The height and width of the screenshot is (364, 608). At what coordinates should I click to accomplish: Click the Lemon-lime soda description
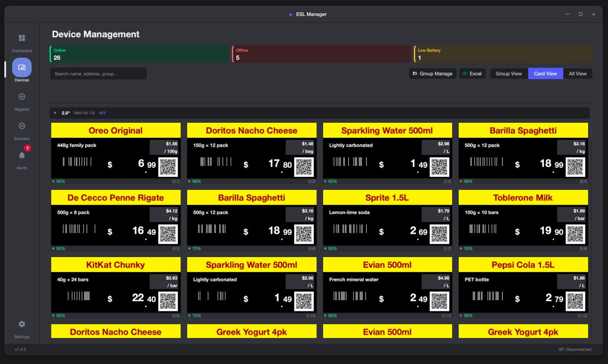tap(349, 212)
